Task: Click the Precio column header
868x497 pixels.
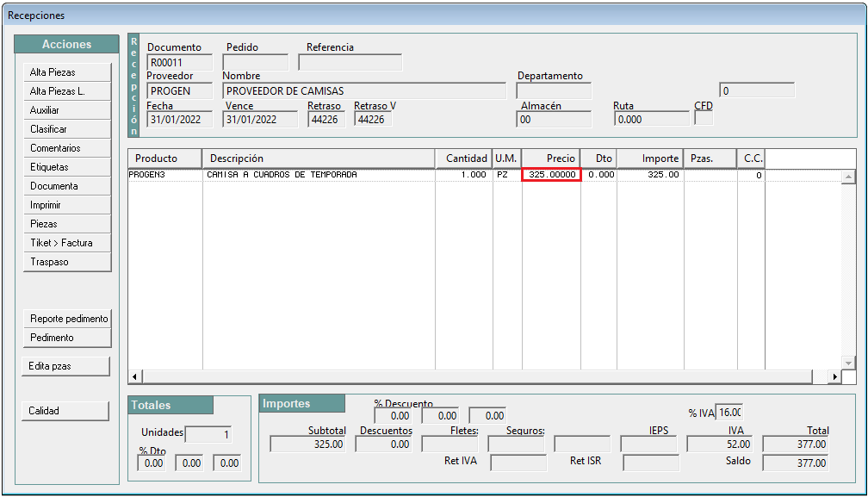Action: click(551, 158)
